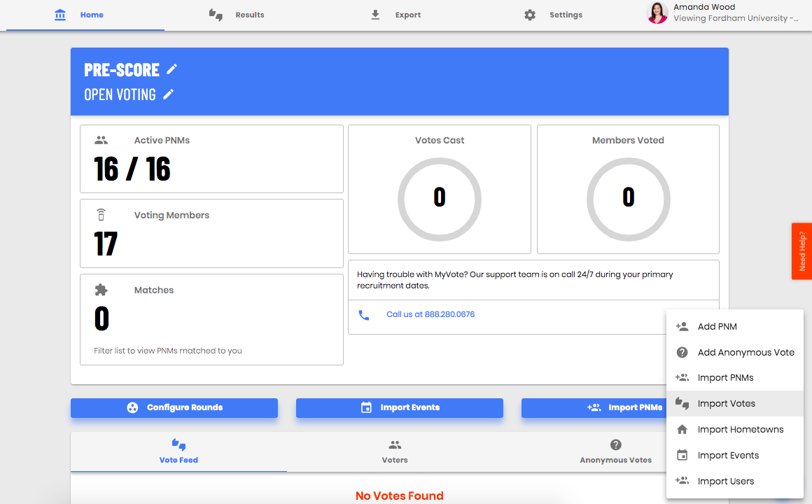Click the Import Events menu calendar icon

(682, 455)
